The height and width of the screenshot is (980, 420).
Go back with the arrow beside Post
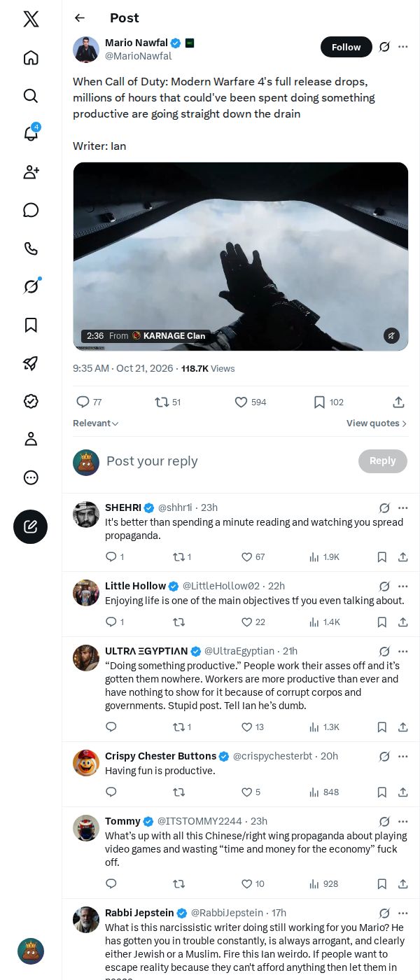(x=80, y=17)
